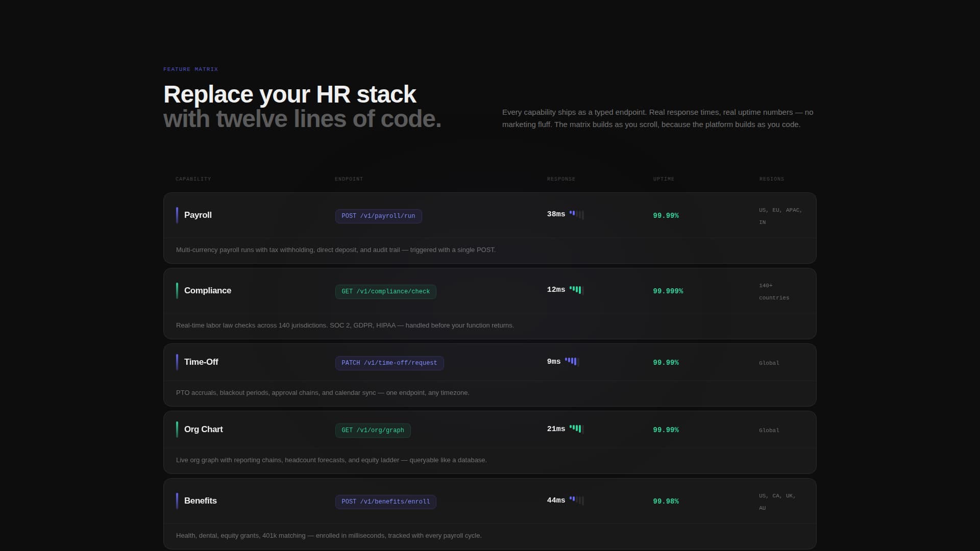Click the green accent bar beside Compliance
Screen dimensions: 980x551
(177, 290)
